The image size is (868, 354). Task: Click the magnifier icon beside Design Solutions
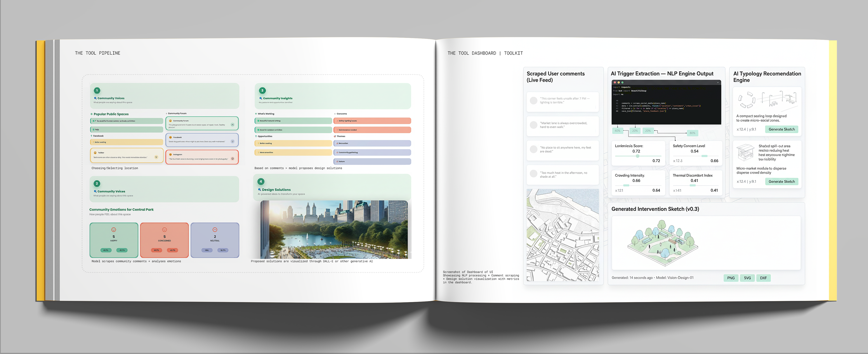tap(259, 190)
